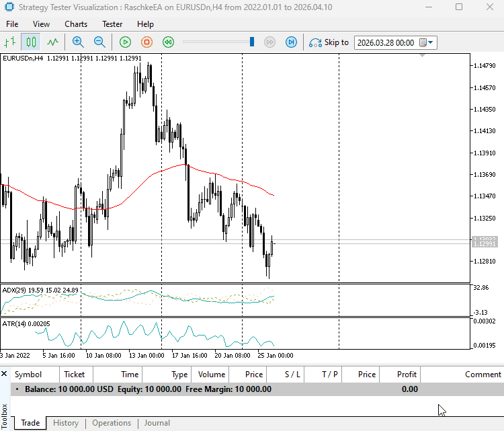
Task: Click the 25 Jan 00:00 time axis label
Action: click(x=276, y=356)
